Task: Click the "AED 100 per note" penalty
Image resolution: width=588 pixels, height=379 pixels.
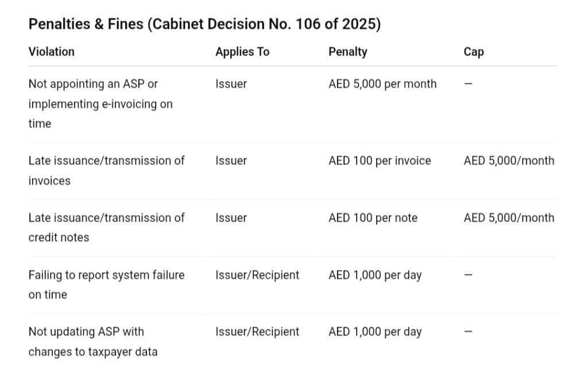Action: click(x=373, y=218)
